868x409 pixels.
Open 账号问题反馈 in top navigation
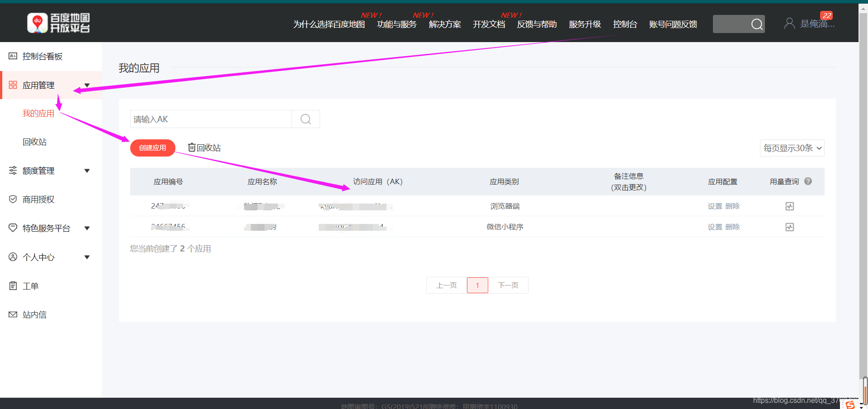coord(673,24)
